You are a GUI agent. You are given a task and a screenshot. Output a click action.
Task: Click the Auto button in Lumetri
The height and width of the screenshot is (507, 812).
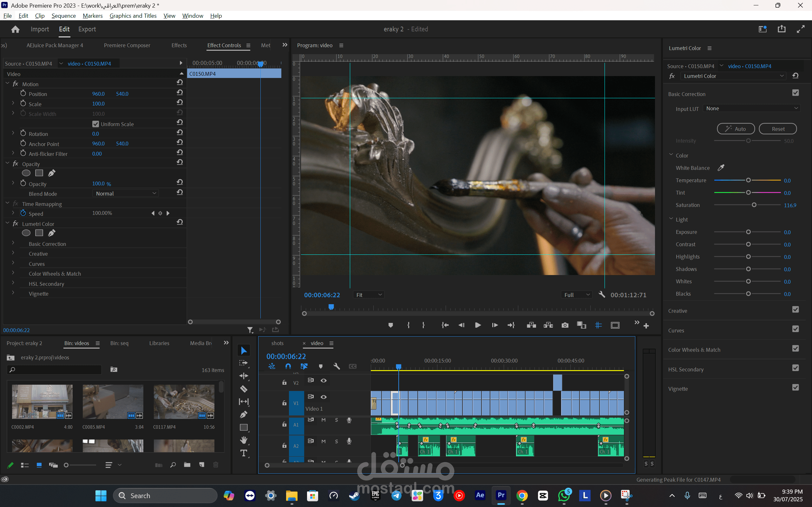point(736,129)
